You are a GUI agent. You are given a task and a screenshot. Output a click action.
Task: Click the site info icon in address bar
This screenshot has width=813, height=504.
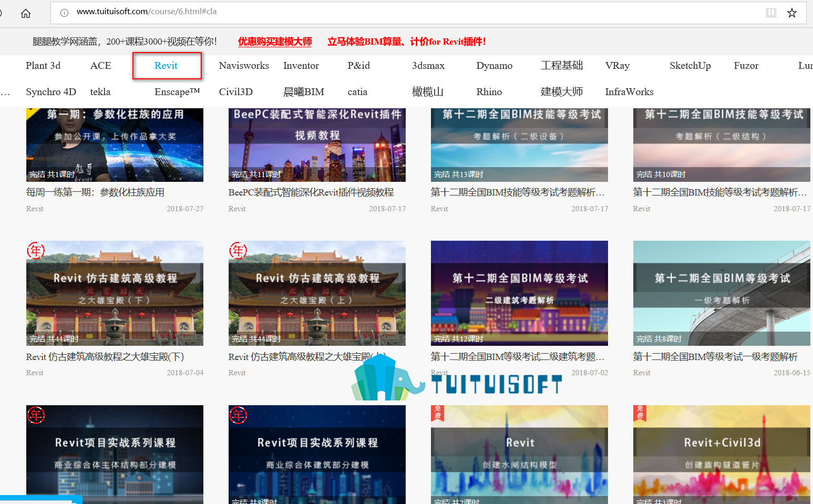pyautogui.click(x=64, y=13)
